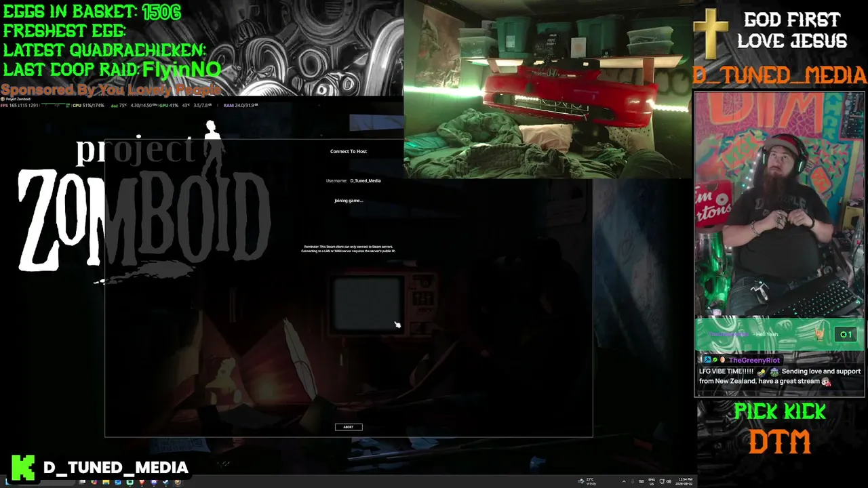
Task: Click the 'Joining game...' status text
Action: click(349, 201)
